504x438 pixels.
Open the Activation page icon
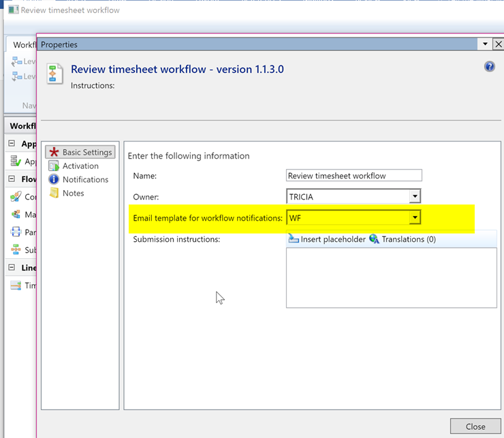pos(53,166)
